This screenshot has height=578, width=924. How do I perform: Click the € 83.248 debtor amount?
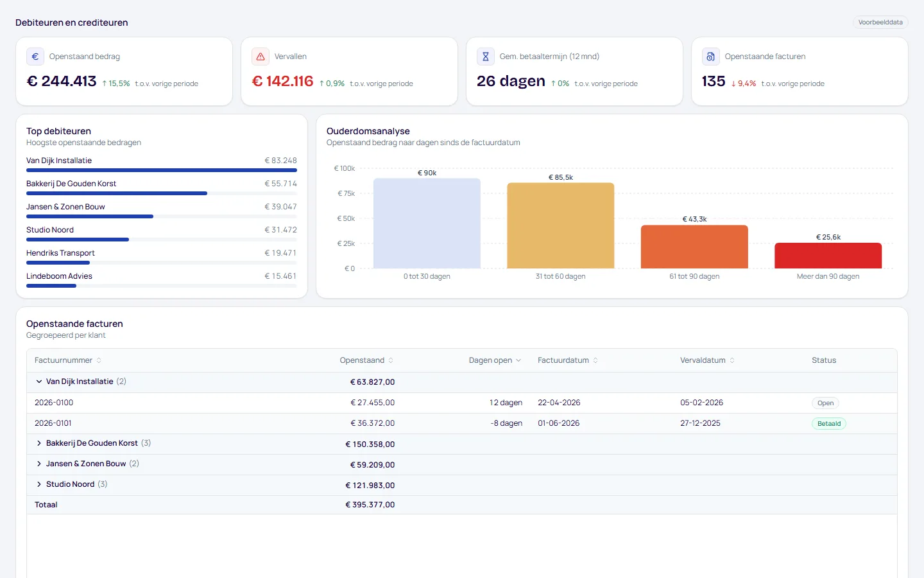click(x=281, y=161)
